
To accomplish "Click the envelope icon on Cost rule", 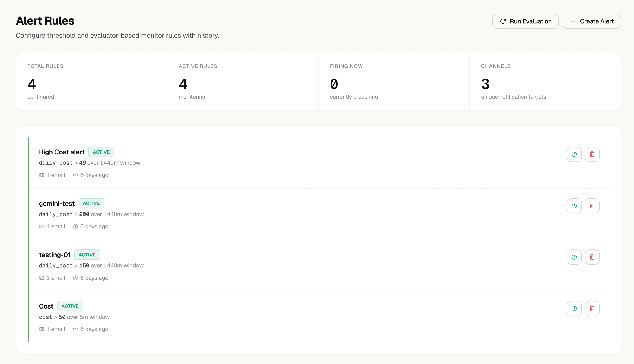I will click(x=42, y=329).
